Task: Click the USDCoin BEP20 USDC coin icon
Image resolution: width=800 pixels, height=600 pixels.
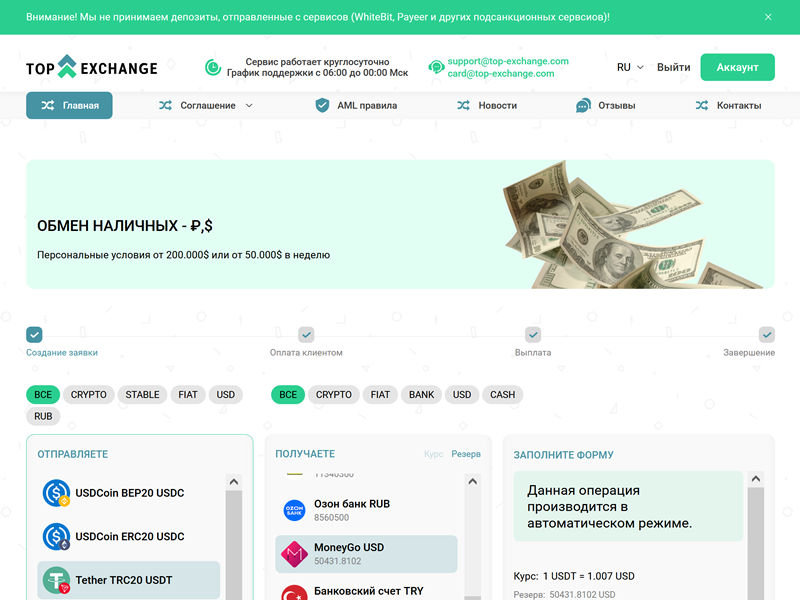Action: click(x=55, y=492)
